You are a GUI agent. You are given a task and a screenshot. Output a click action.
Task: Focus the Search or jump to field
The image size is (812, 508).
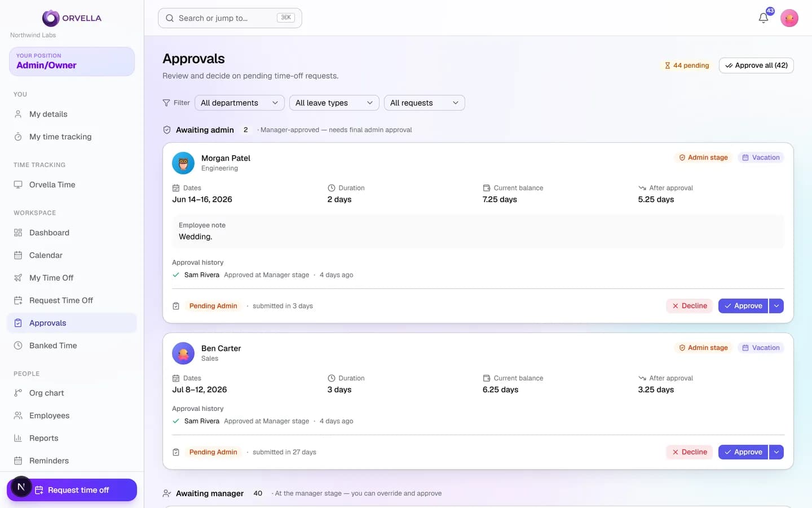click(230, 18)
